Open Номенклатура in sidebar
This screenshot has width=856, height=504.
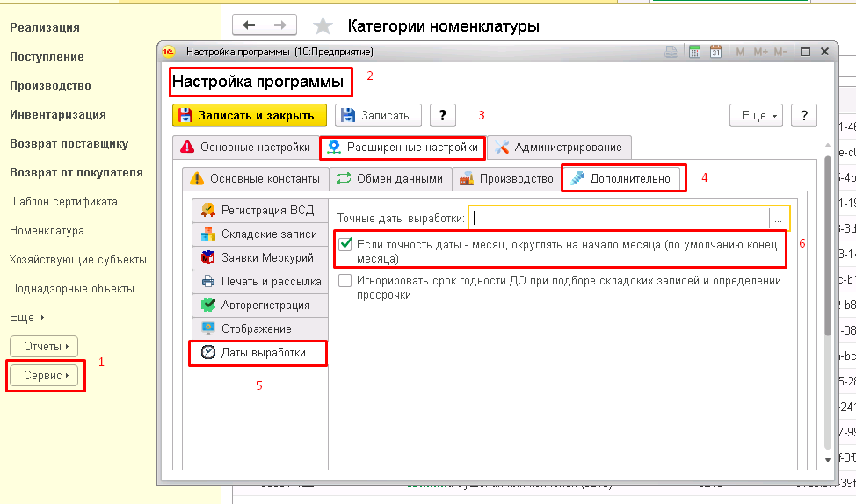(47, 230)
